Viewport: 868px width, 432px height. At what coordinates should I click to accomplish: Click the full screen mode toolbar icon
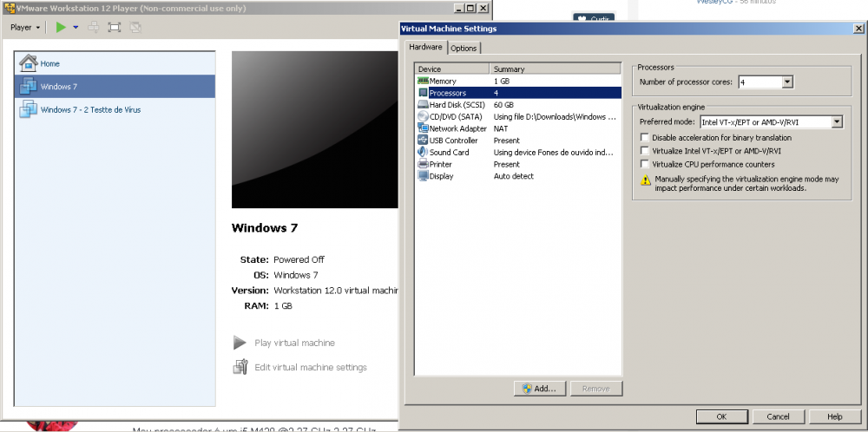[x=115, y=27]
